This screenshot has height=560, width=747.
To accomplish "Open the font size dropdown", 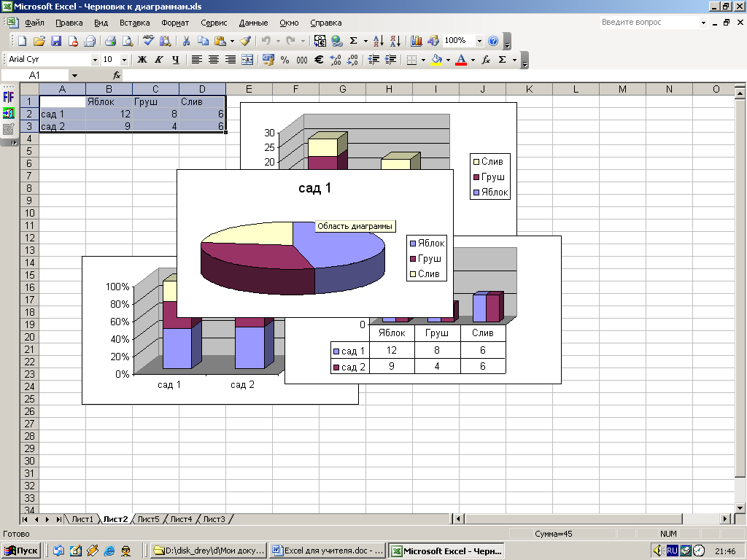I will (x=124, y=60).
